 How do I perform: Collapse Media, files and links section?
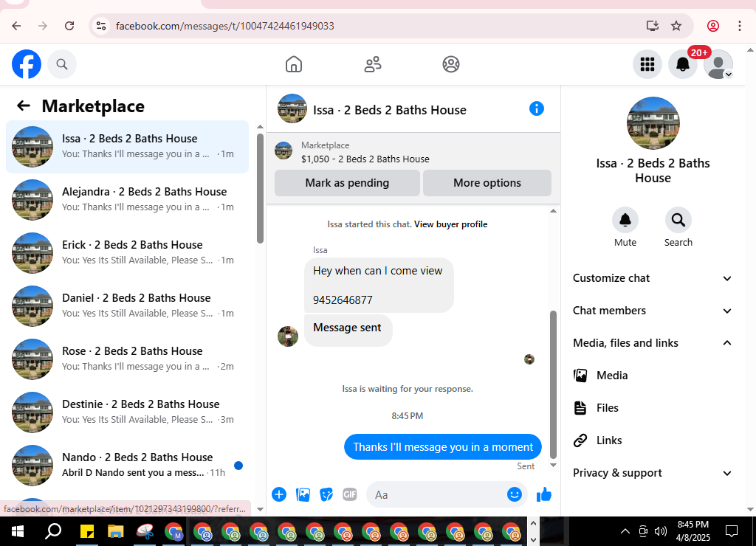pos(653,343)
